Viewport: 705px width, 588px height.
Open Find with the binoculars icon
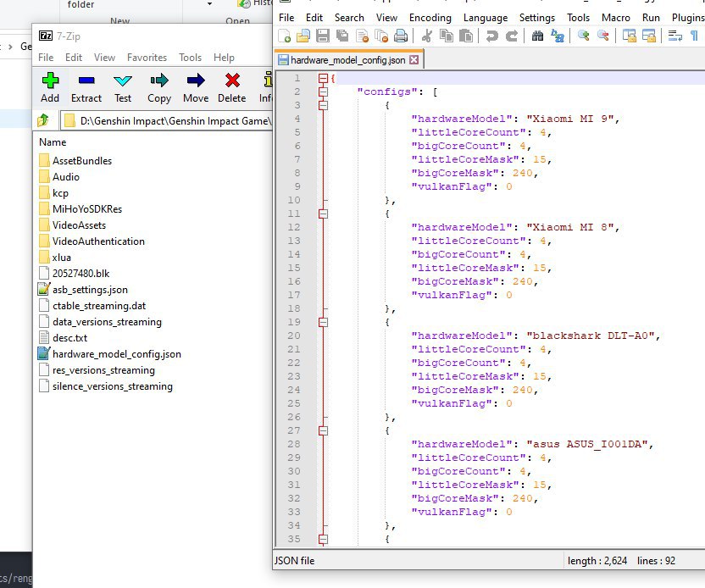(x=537, y=36)
